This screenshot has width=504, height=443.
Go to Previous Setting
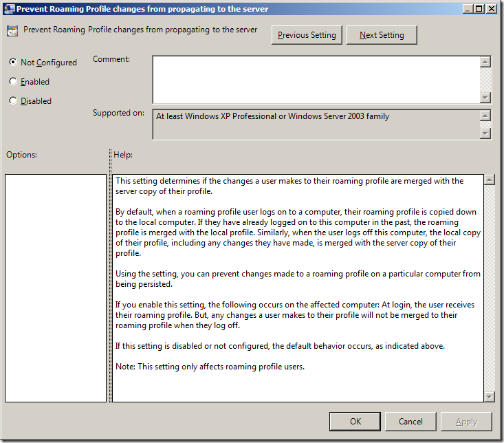307,35
